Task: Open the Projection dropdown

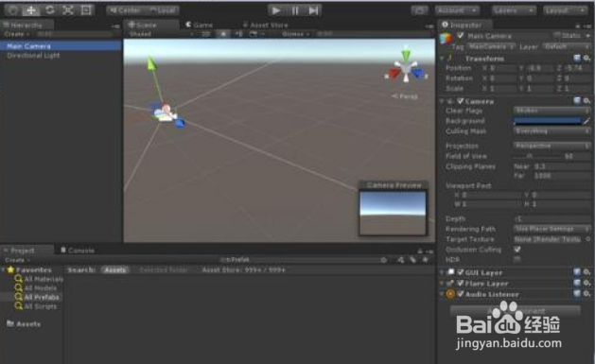Action: tap(552, 146)
